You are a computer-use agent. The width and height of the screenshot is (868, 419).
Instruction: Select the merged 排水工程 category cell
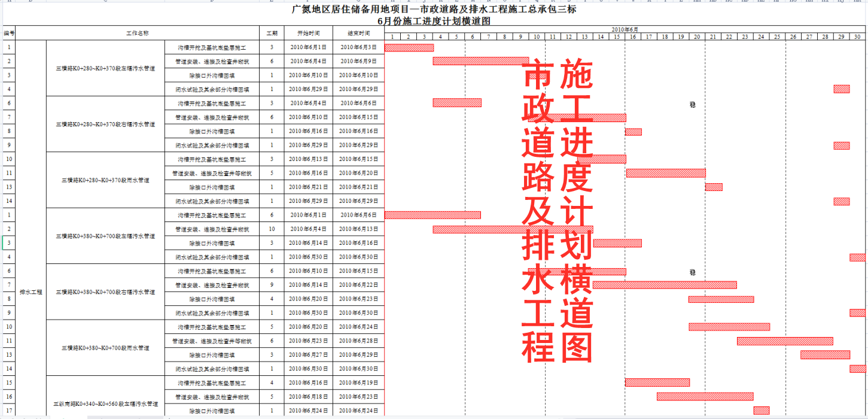point(31,293)
